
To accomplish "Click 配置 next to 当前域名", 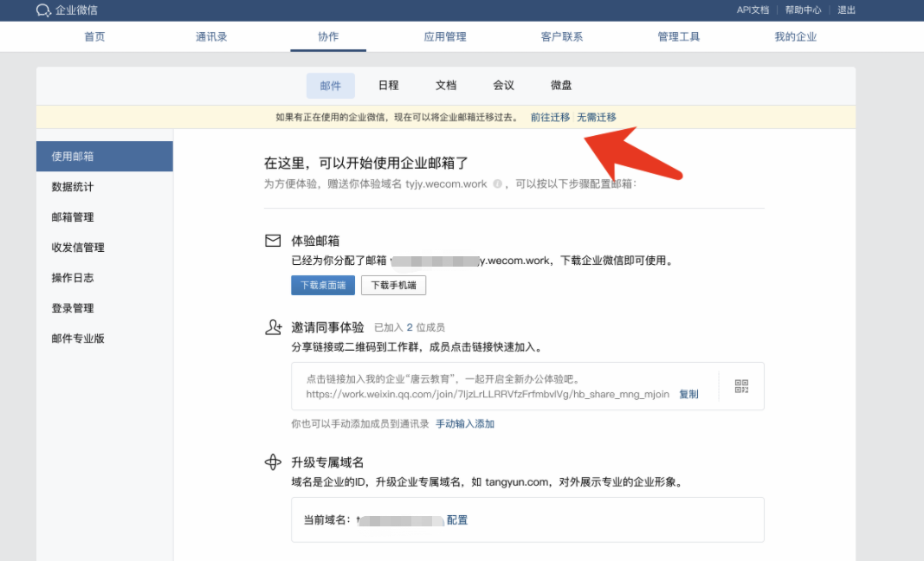I will click(x=456, y=519).
